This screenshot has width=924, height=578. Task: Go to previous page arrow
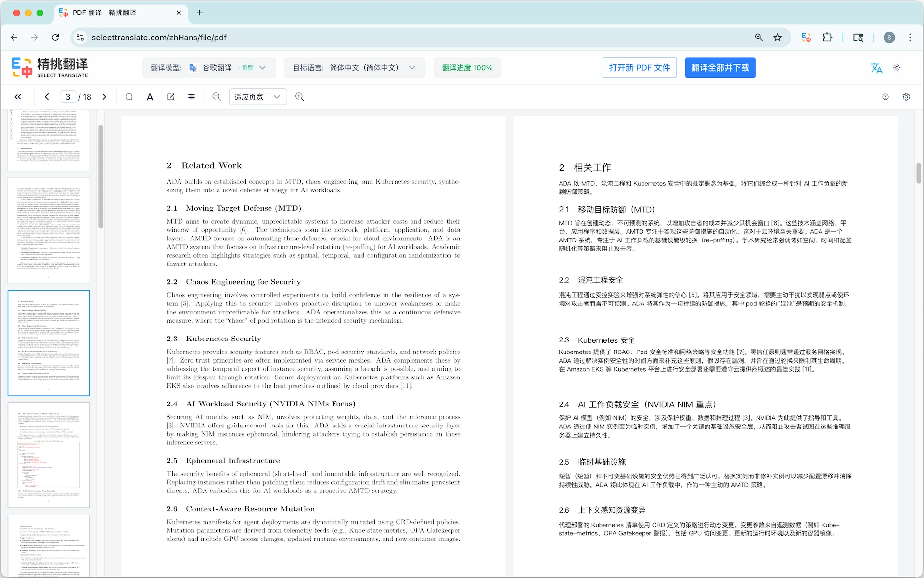coord(47,97)
